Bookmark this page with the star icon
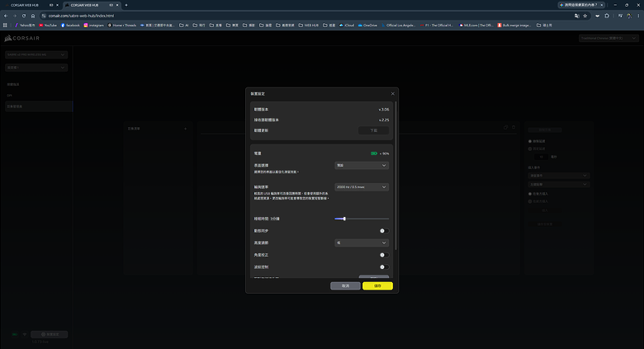The width and height of the screenshot is (644, 349). tap(585, 16)
